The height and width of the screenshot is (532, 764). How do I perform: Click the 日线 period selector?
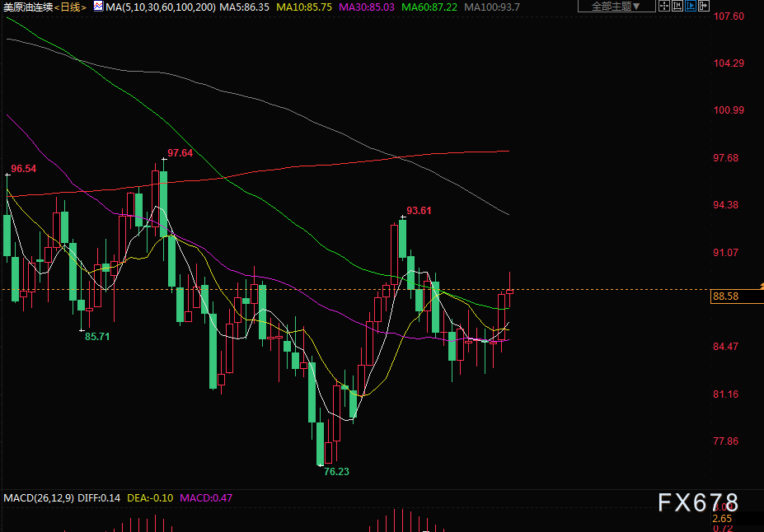coord(71,7)
